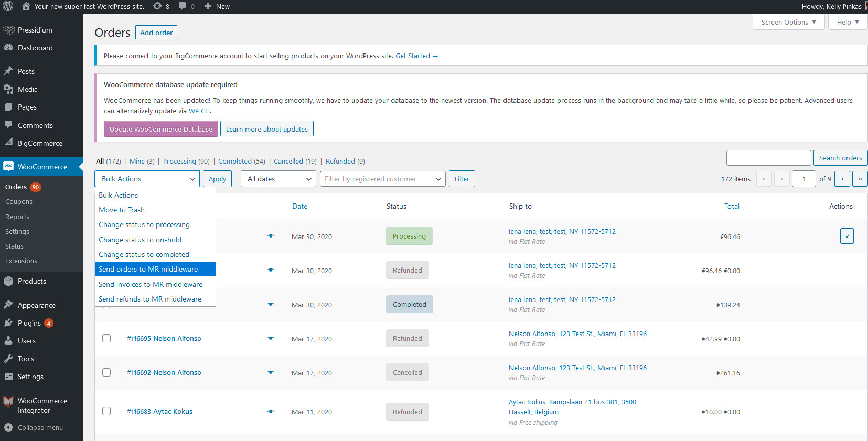Click the Search orders button
Viewport: 868px width, 441px height.
click(840, 158)
